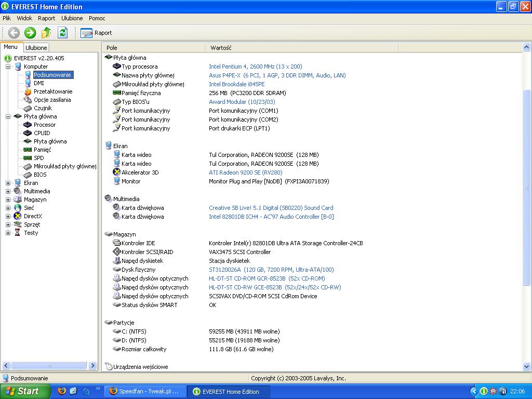Click EVEREST v2.20.405 root node
Screen dimensions: 532x399
click(39, 58)
